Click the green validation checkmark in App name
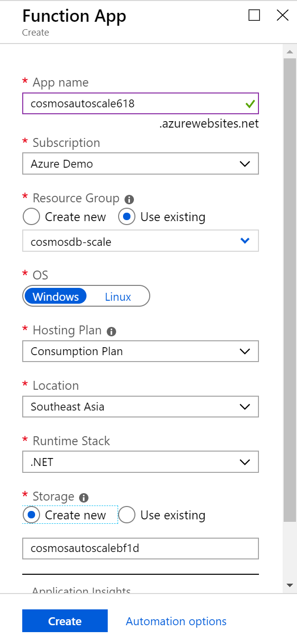 (250, 104)
